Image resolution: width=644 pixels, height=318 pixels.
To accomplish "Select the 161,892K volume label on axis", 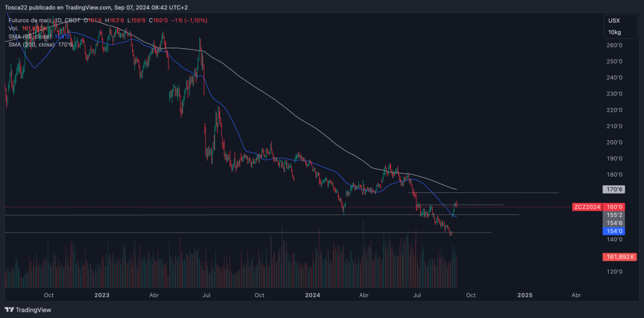I will click(x=619, y=256).
